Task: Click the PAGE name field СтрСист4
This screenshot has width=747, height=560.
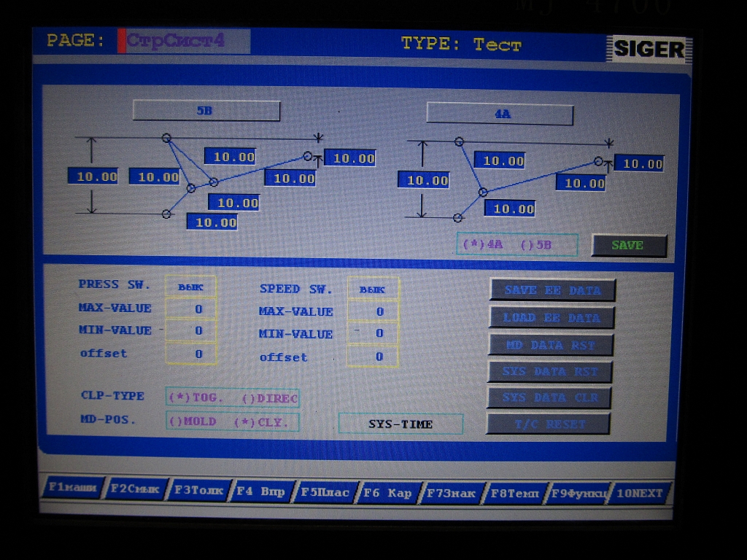Action: click(x=185, y=42)
